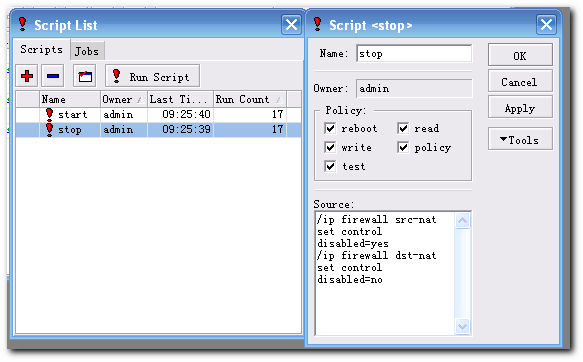Toggle the reboot policy checkbox

point(330,128)
